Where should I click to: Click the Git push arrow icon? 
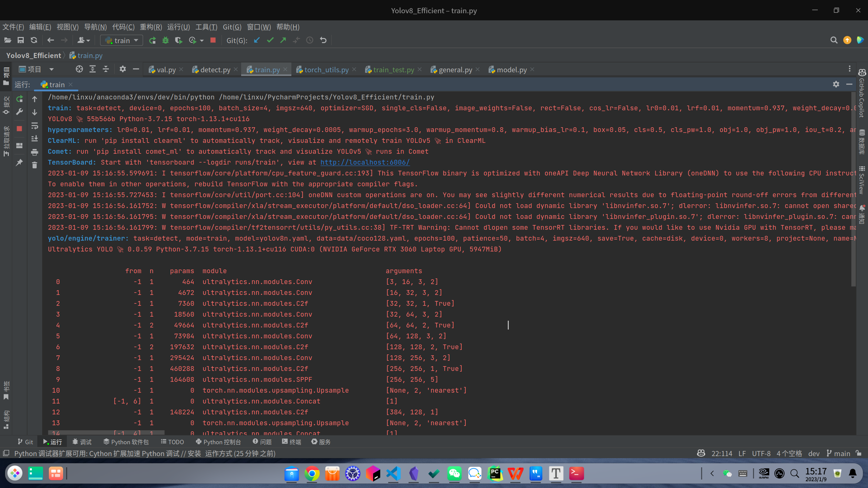(x=283, y=40)
